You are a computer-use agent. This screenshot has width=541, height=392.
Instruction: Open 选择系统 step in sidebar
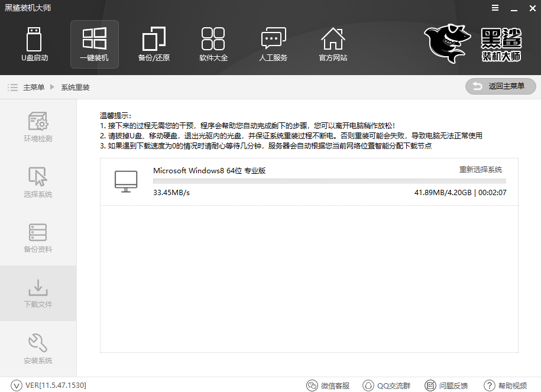click(38, 182)
